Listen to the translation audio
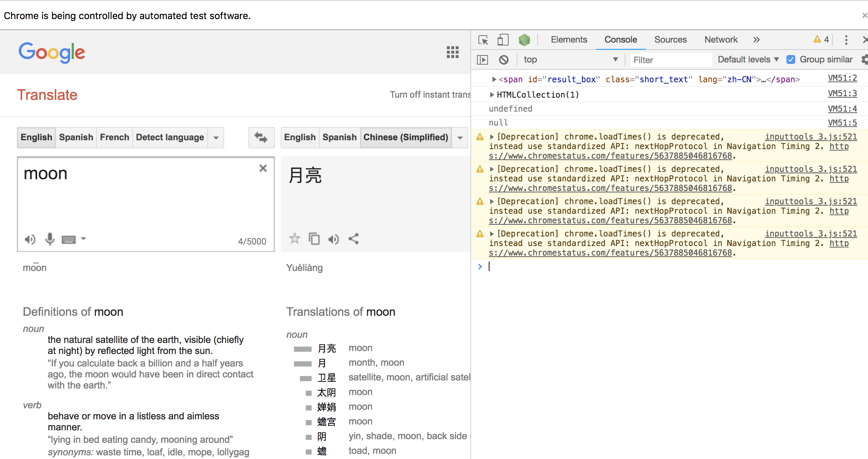868x459 pixels. click(x=334, y=239)
